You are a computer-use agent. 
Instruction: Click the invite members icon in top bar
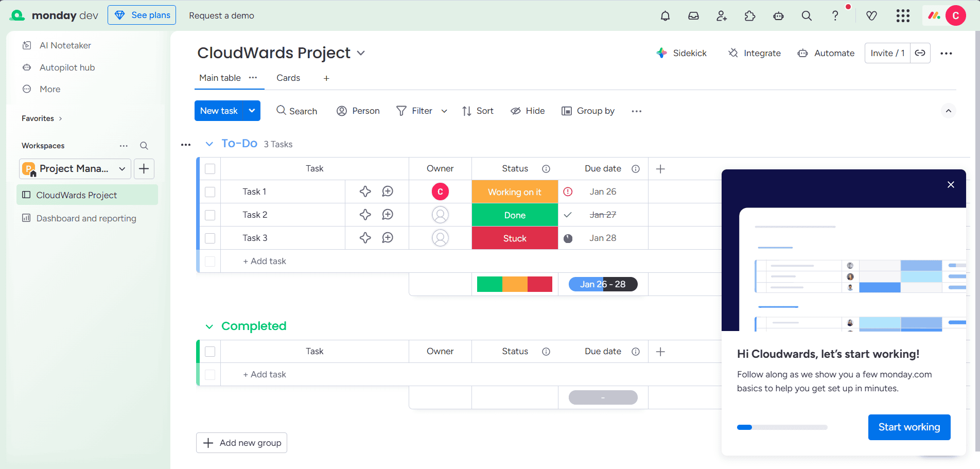722,16
